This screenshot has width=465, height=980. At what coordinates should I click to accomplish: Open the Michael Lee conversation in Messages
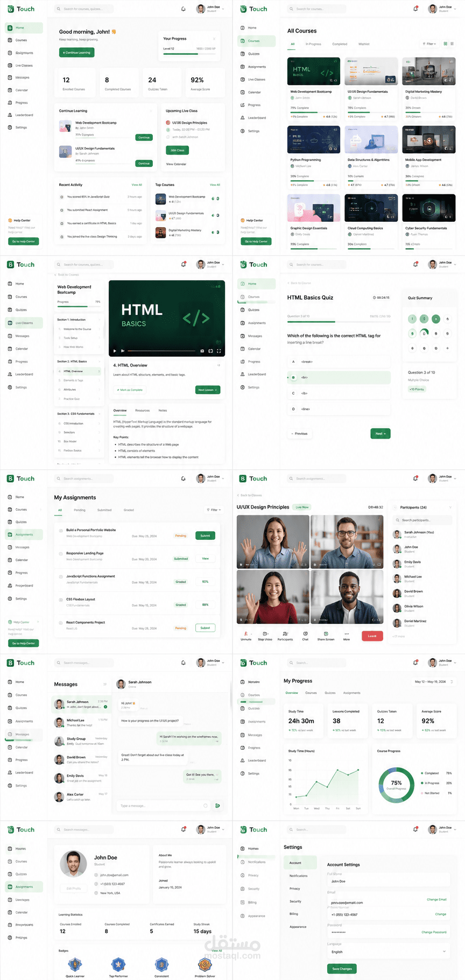click(x=81, y=723)
